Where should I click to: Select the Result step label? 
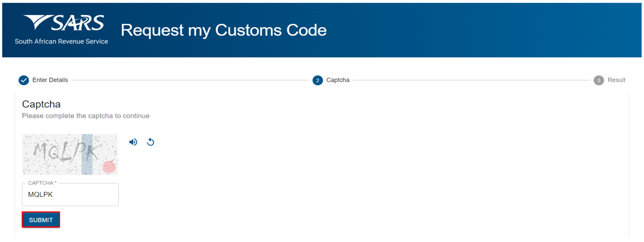pyautogui.click(x=617, y=80)
